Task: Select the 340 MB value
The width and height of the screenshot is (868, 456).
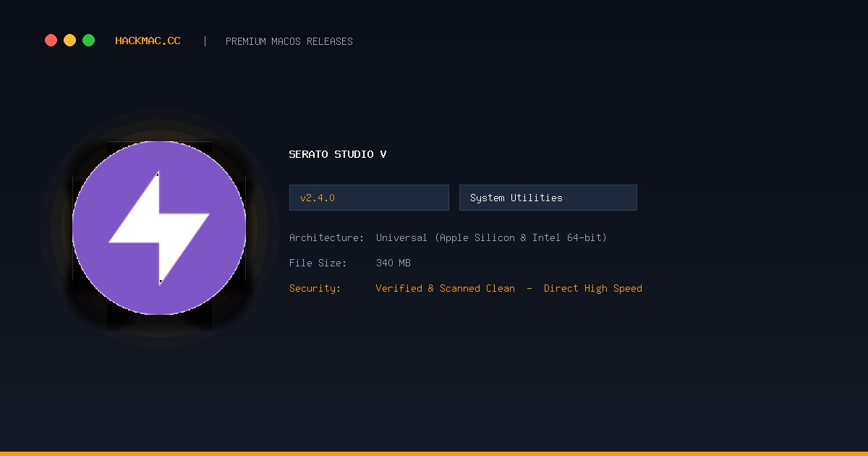Action: (393, 263)
